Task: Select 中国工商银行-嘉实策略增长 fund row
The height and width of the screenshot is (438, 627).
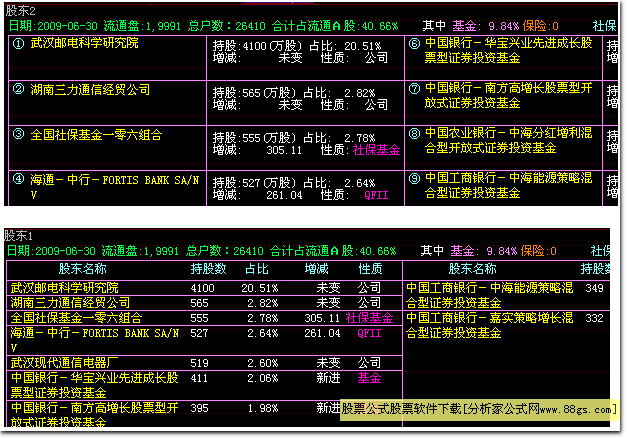Action: 506,325
